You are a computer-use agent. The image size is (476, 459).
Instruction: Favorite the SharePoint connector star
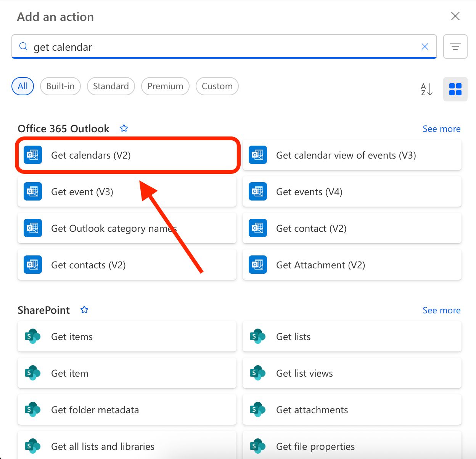tap(84, 310)
